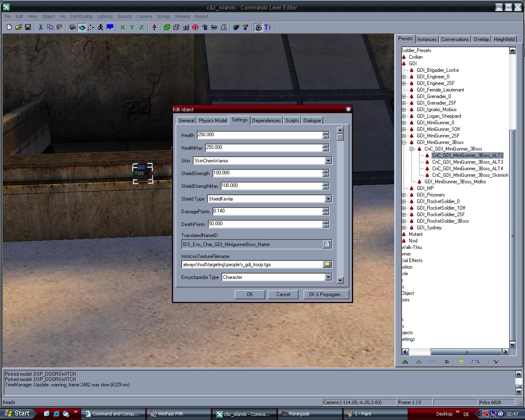
Task: Select the walk-through running man icon
Action: 100,27
